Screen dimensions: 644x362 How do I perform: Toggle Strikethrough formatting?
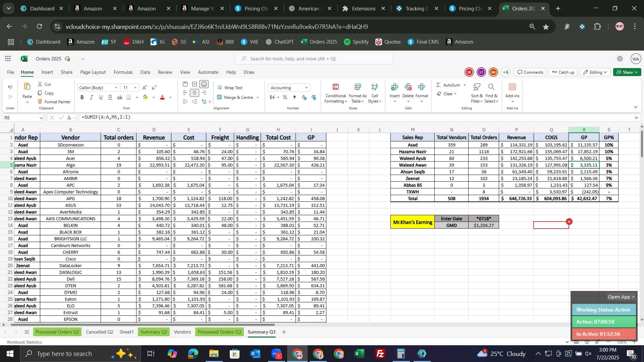120,97
